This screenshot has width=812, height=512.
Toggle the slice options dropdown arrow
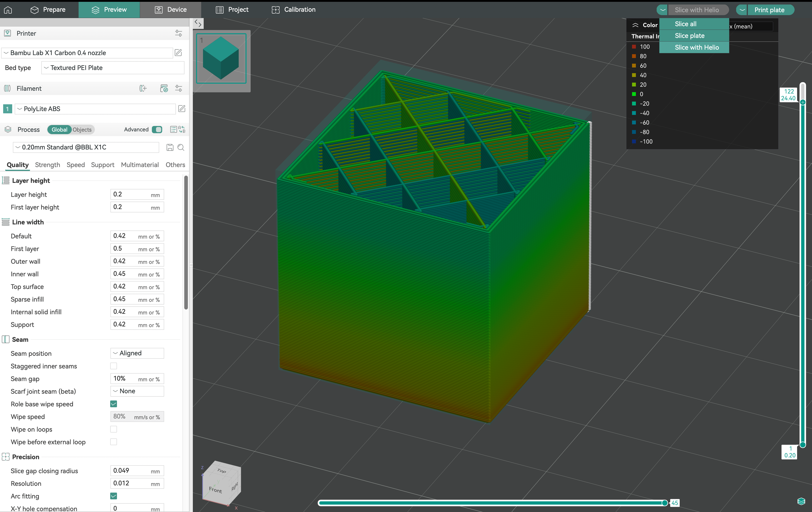pyautogui.click(x=663, y=10)
